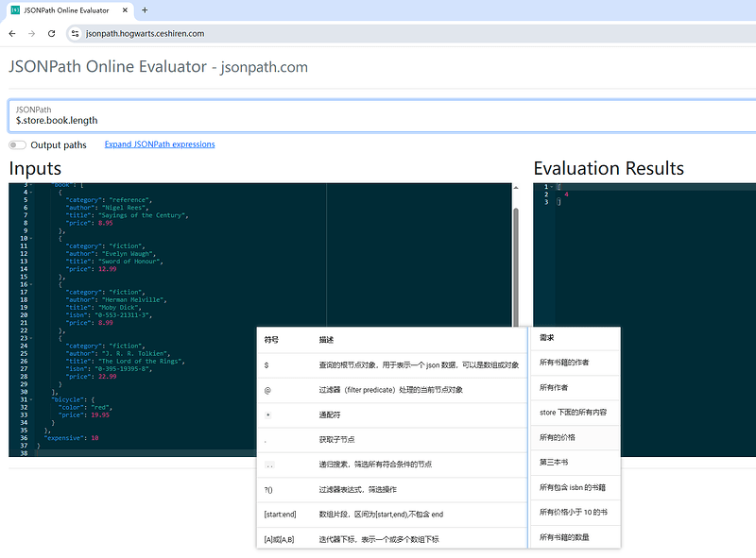
Task: Click the 符号 column header
Action: pos(271,340)
